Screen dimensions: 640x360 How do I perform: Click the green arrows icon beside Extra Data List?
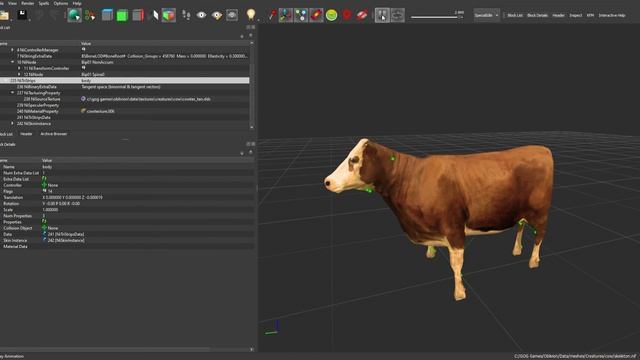[x=44, y=179]
